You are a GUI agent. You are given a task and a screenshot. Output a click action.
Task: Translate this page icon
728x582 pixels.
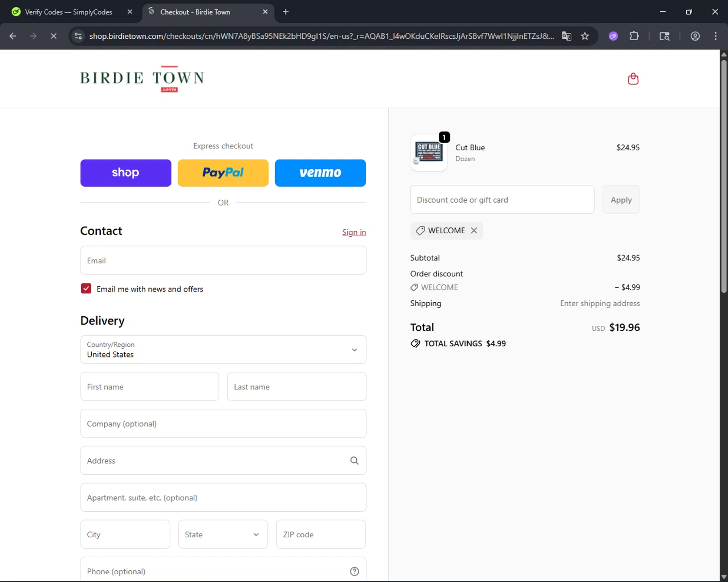pyautogui.click(x=566, y=36)
